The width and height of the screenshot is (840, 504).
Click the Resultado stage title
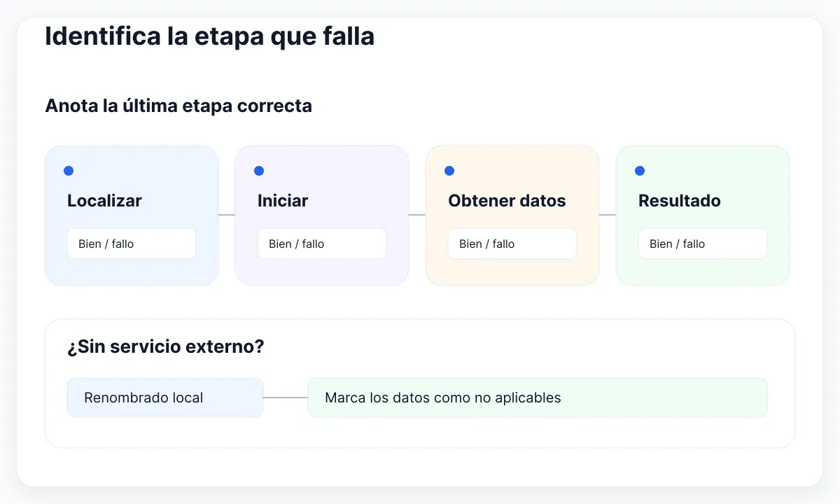tap(680, 201)
